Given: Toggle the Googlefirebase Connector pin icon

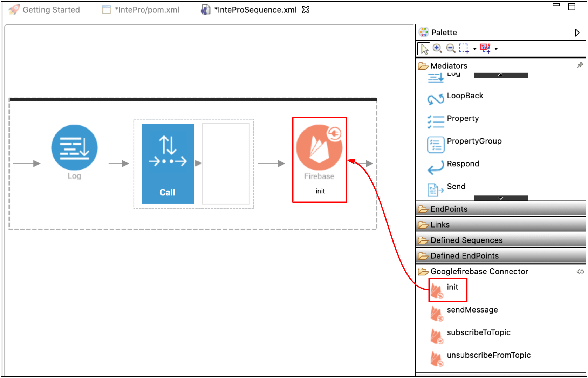Looking at the screenshot, I should pos(580,272).
